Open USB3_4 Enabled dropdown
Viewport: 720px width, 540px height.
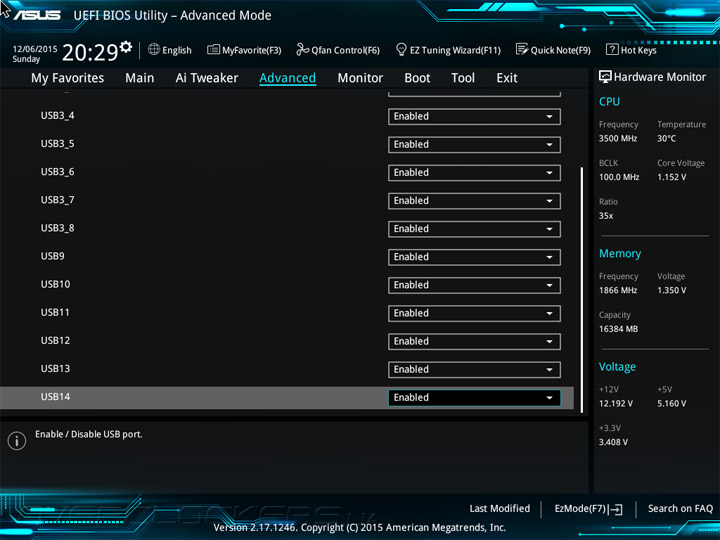(x=474, y=117)
